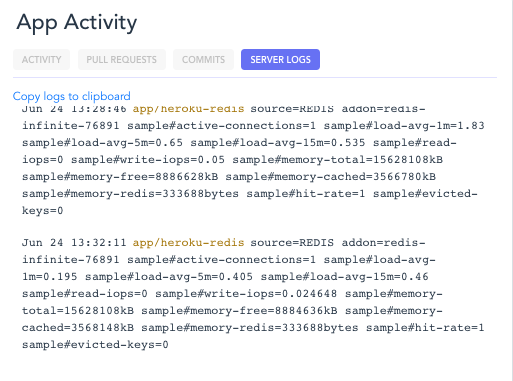Click sample#memory-free=8886628kB text
Viewport: 513px width, 381px height.
[x=120, y=177]
